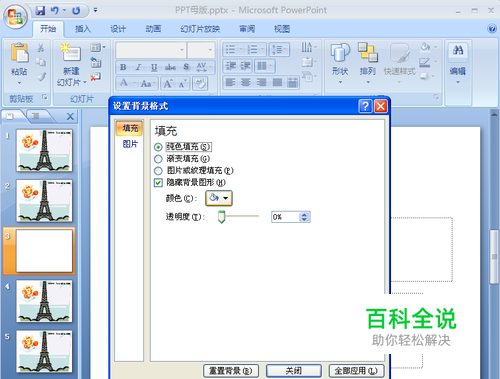The image size is (500, 379).
Task: Increase font size with large A
Action: point(168,83)
